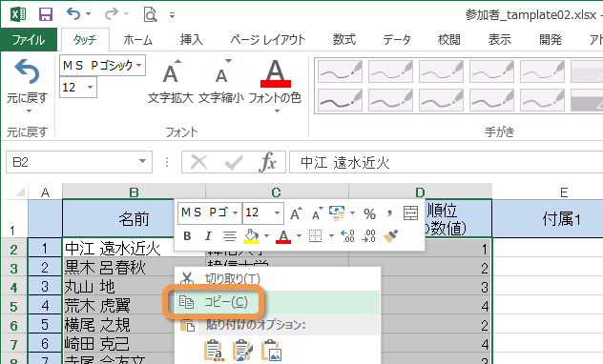Image resolution: width=603 pixels, height=364 pixels.
Task: Select cell containing 黒木 呂春秋
Action: pyautogui.click(x=119, y=267)
